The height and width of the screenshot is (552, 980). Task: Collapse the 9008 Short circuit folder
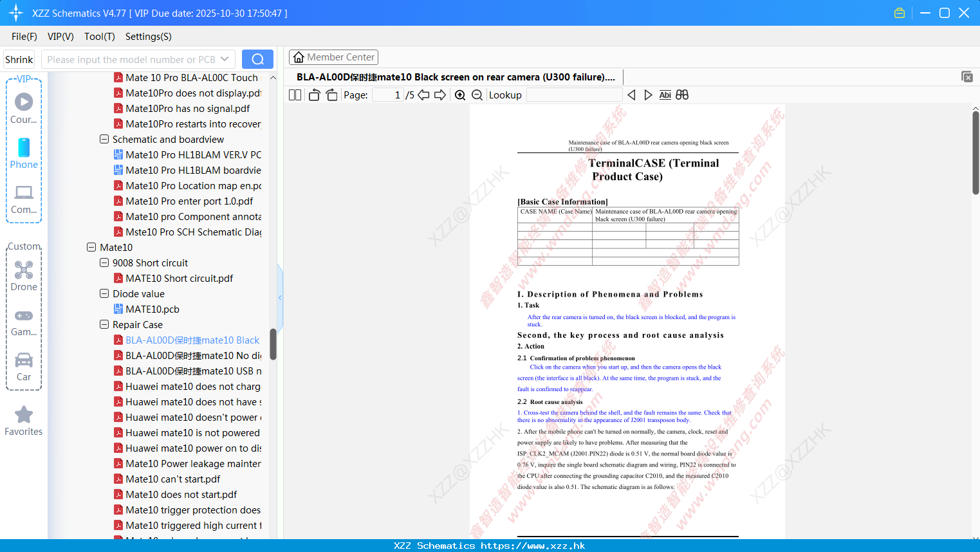(x=104, y=262)
